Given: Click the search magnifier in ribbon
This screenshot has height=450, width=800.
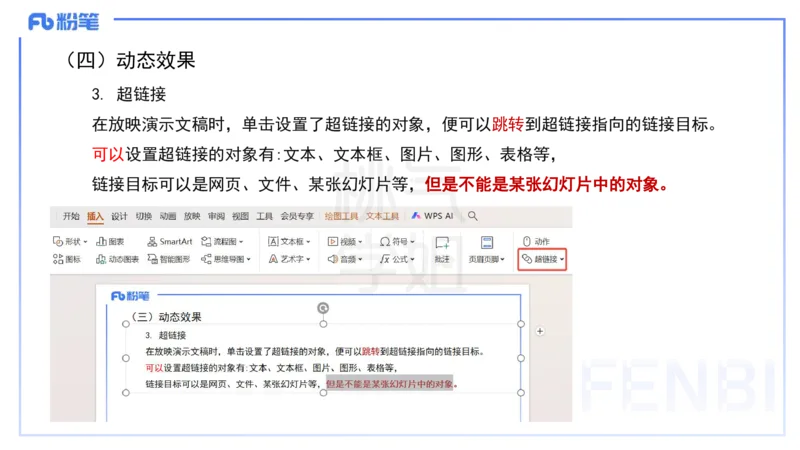Looking at the screenshot, I should 473,216.
